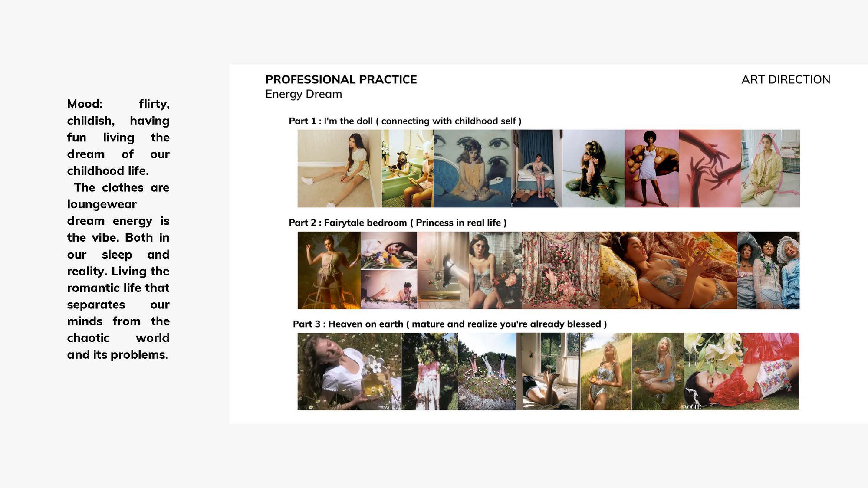Click the doll with painted eyes backdrop image
The width and height of the screenshot is (868, 488).
coord(473,168)
